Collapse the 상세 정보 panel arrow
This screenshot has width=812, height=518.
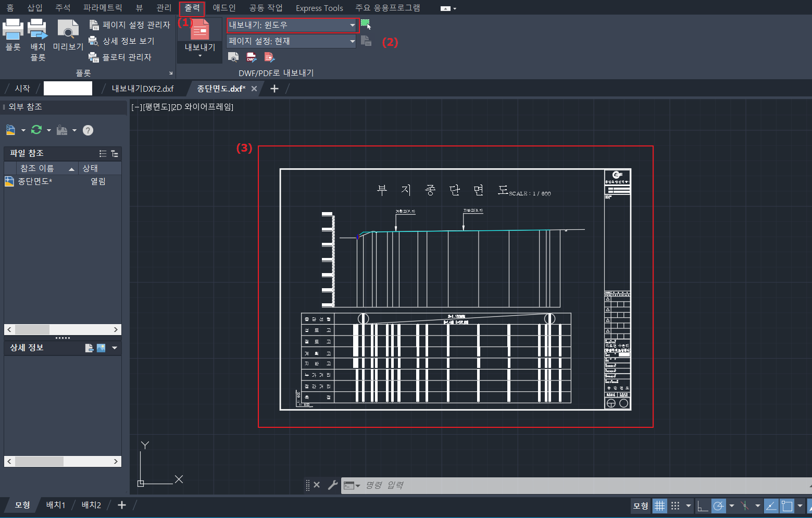(115, 348)
